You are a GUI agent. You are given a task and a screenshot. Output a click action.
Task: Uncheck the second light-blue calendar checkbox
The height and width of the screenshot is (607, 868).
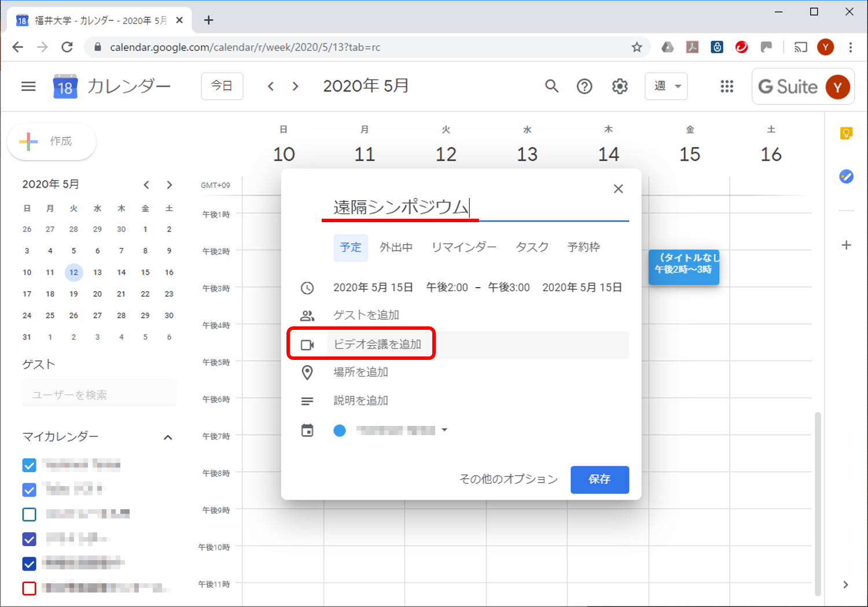click(29, 490)
